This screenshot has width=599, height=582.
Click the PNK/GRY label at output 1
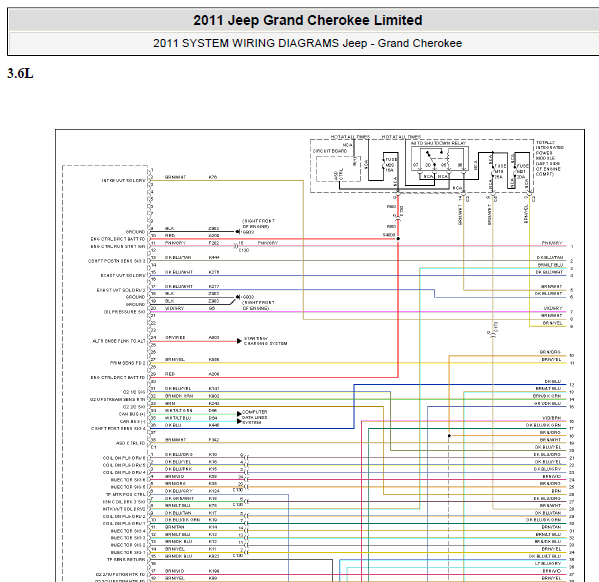click(552, 243)
